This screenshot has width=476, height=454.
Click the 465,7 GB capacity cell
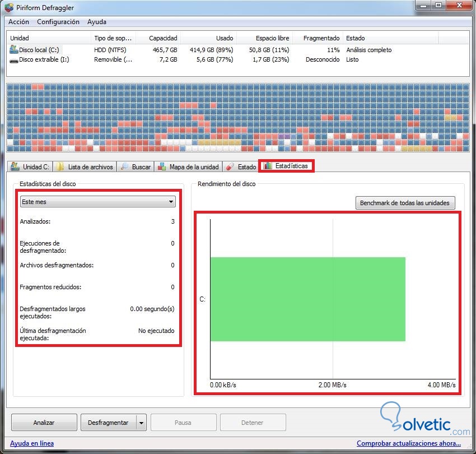pyautogui.click(x=165, y=50)
